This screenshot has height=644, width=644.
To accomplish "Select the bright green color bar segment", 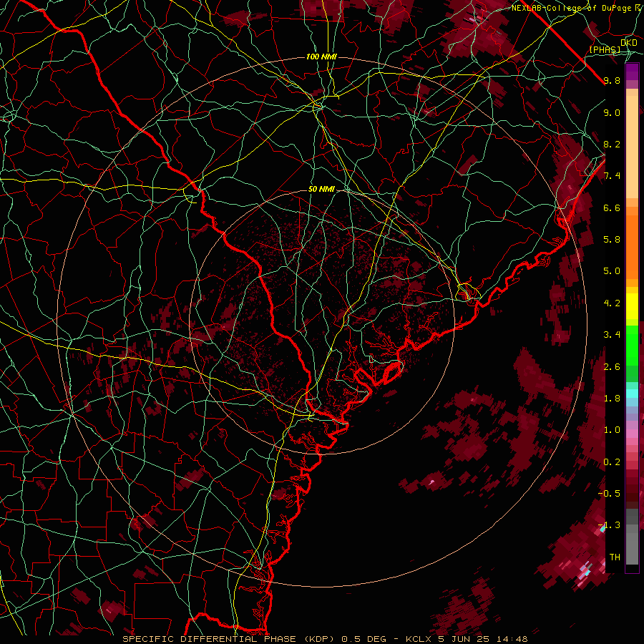I will 632,345.
